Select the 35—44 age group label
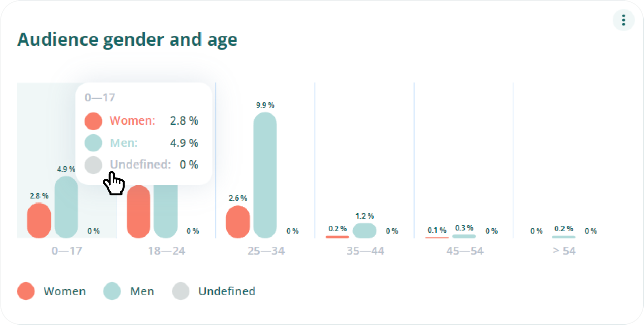 [365, 251]
